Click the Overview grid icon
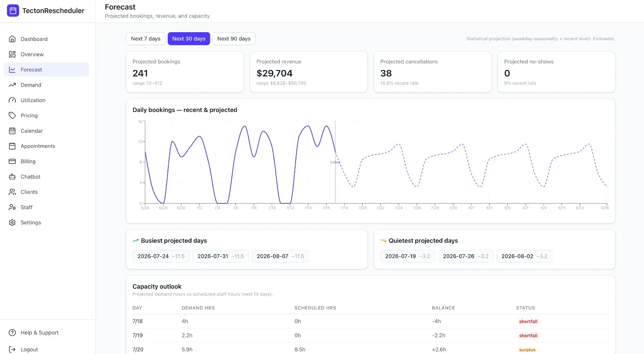Viewport: 644px width, 354px height. (x=12, y=54)
